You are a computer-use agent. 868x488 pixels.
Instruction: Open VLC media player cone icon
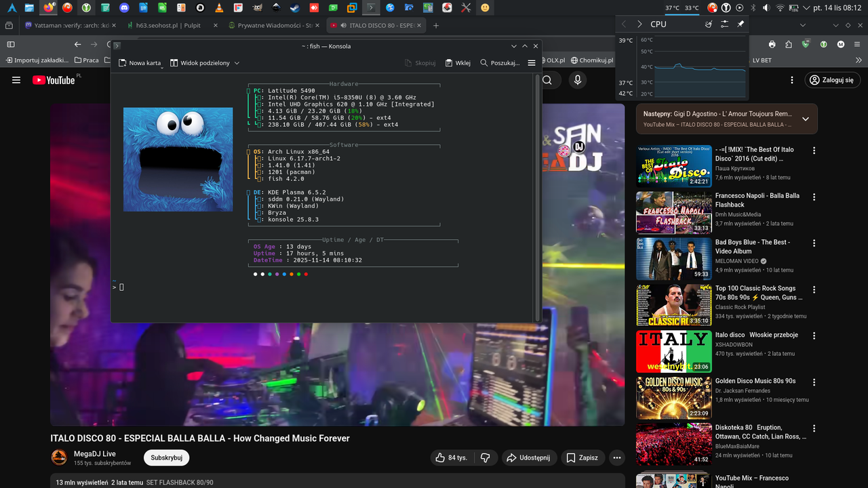[x=219, y=8]
